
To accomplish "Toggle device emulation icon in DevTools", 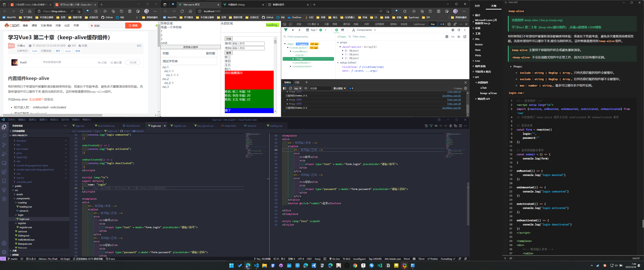I will click(291, 24).
